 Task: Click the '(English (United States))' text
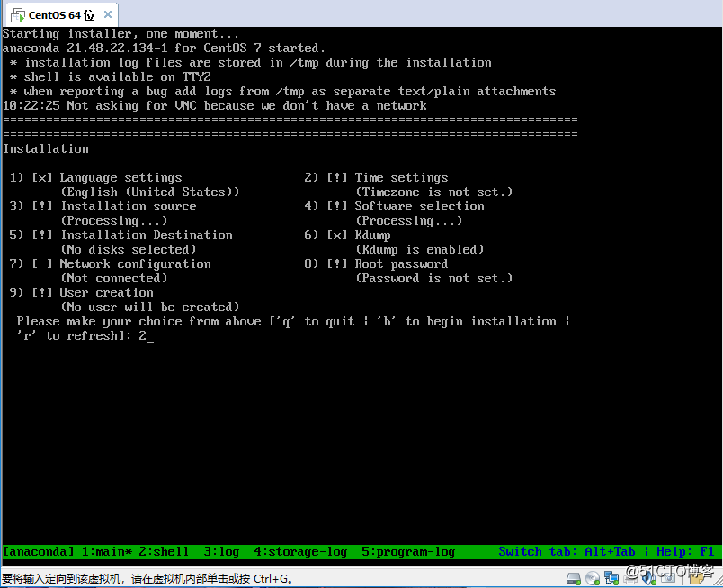(150, 192)
